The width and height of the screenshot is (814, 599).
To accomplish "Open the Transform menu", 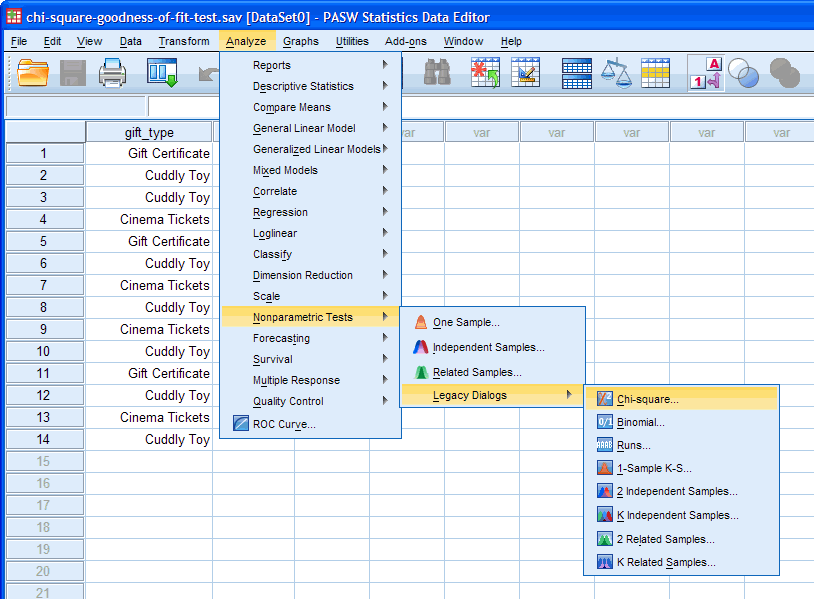I will click(x=184, y=41).
